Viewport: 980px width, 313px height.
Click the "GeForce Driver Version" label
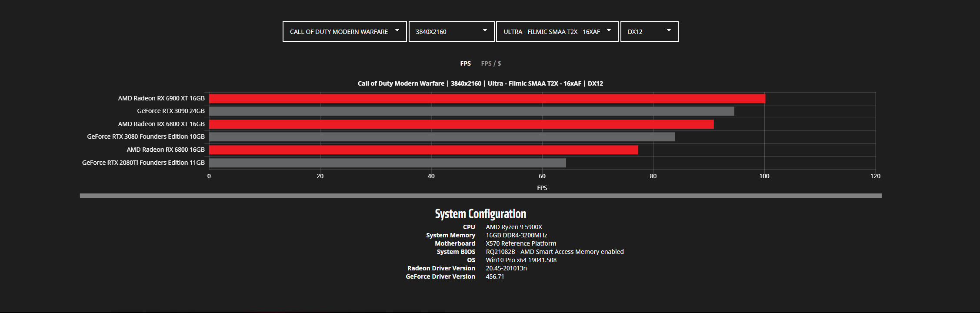click(440, 276)
